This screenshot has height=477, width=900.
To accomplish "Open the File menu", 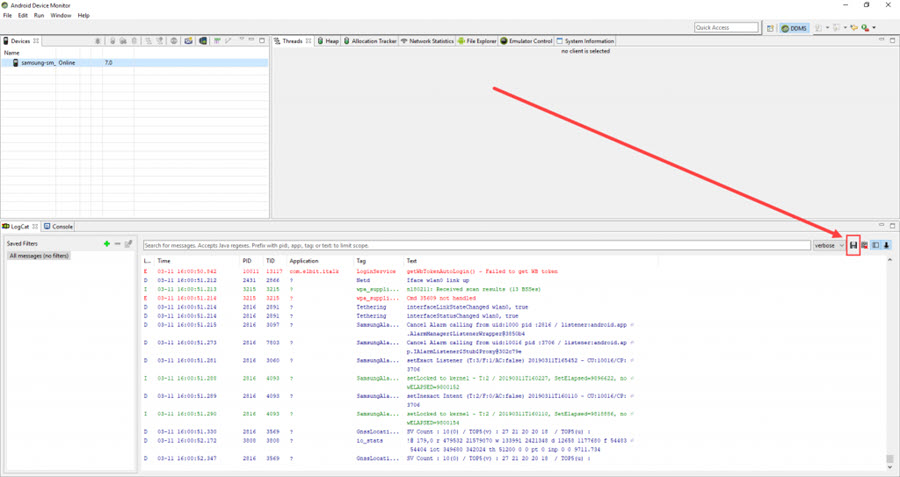I will pyautogui.click(x=7, y=15).
